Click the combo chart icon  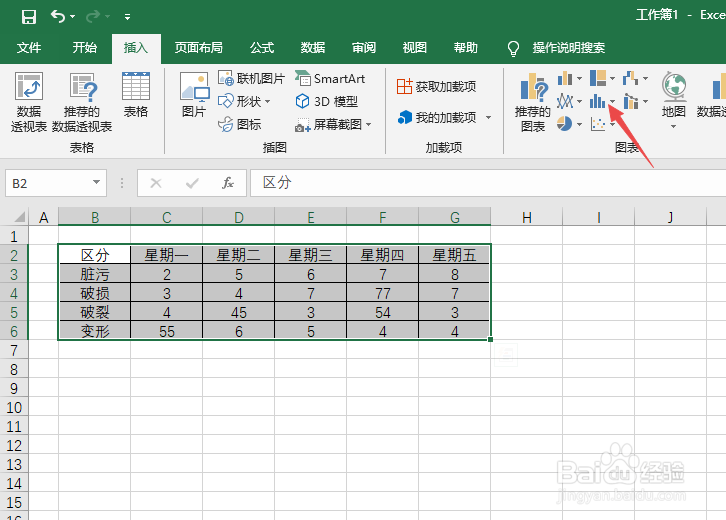pyautogui.click(x=631, y=101)
